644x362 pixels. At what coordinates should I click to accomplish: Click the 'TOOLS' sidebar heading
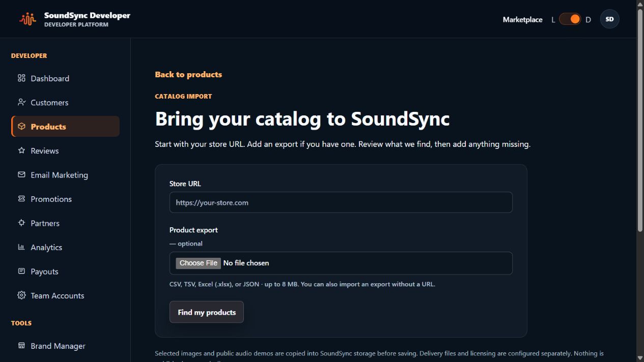[21, 323]
